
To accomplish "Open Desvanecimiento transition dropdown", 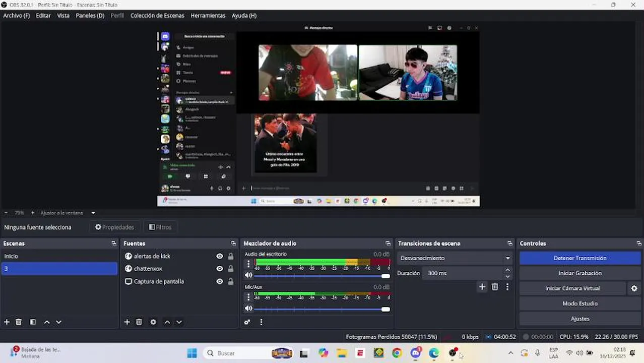I will pyautogui.click(x=455, y=258).
